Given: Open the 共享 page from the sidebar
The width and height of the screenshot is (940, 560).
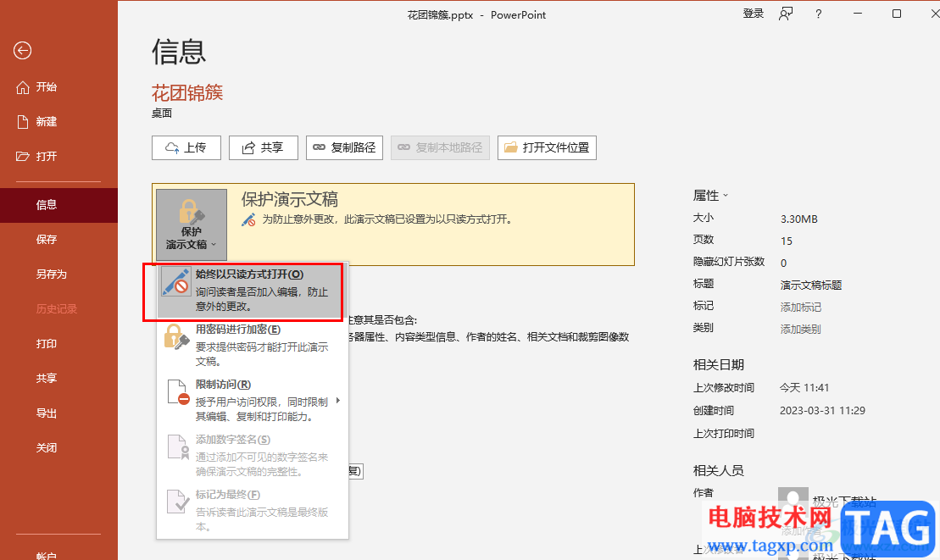Looking at the screenshot, I should [x=58, y=379].
